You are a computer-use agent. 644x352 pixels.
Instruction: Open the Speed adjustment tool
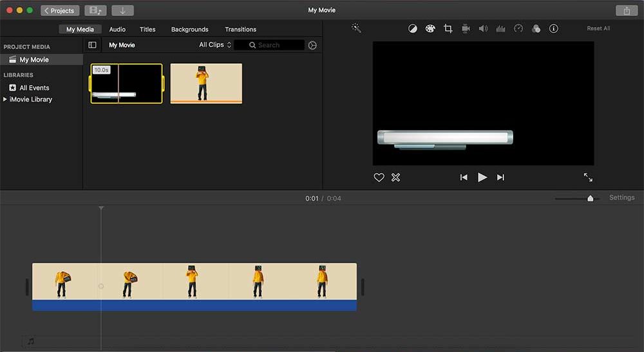[518, 28]
